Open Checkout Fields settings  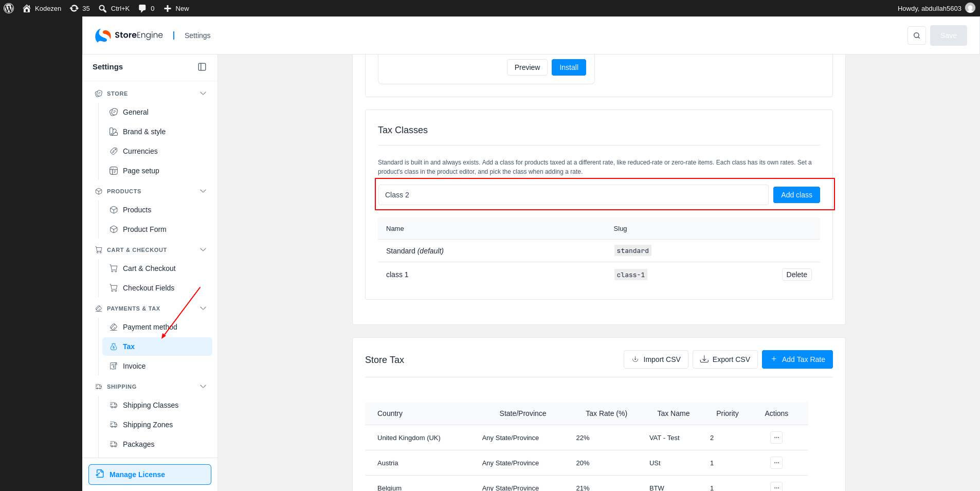click(x=157, y=288)
